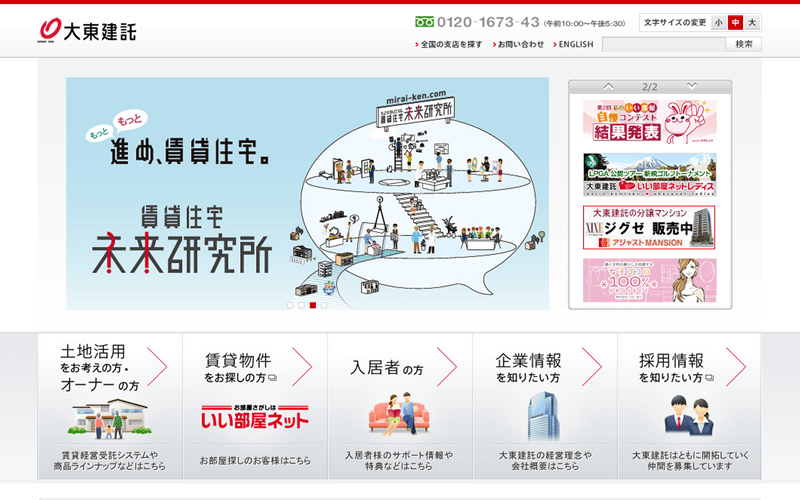
Task: Click the external-link icon by 採用情報を知りたい方
Action: coord(709,378)
